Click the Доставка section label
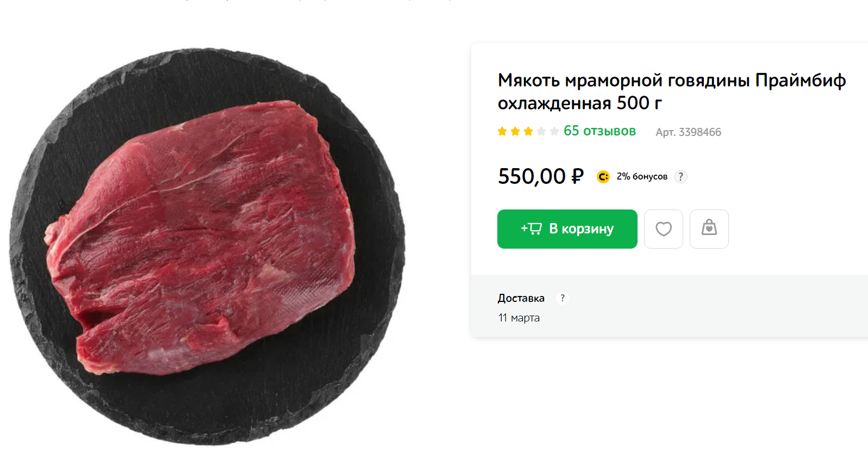 pyautogui.click(x=521, y=298)
